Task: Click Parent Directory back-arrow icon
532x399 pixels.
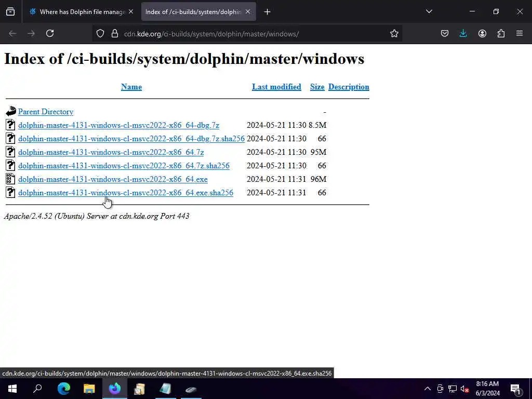Action: point(11,111)
